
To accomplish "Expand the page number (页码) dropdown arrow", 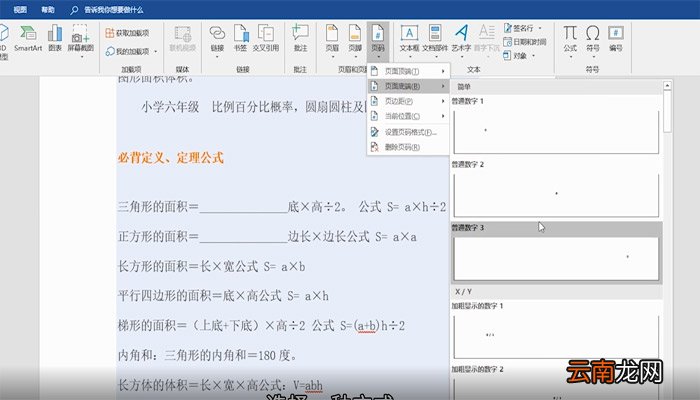I will point(378,57).
